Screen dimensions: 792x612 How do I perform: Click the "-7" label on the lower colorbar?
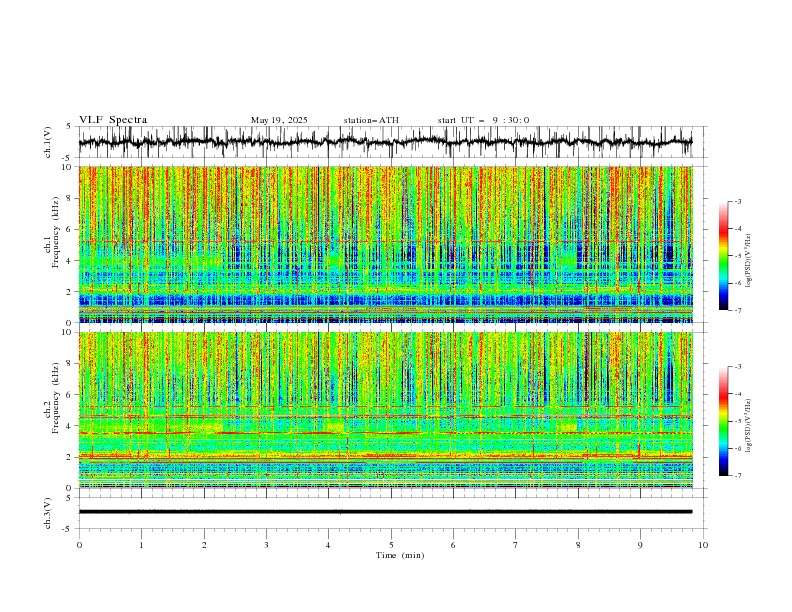737,476
